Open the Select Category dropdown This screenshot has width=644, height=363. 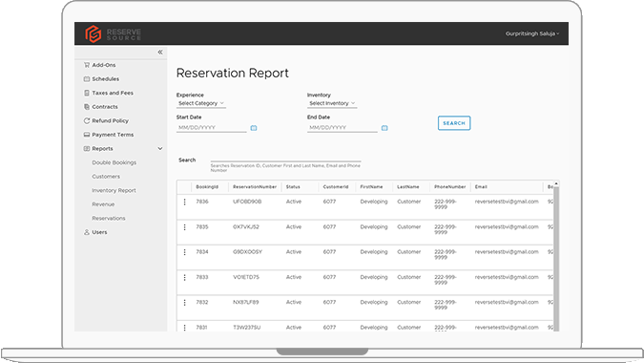pos(201,103)
